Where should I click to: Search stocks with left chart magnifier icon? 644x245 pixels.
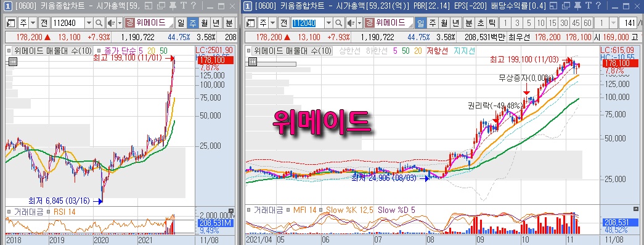tap(99, 23)
